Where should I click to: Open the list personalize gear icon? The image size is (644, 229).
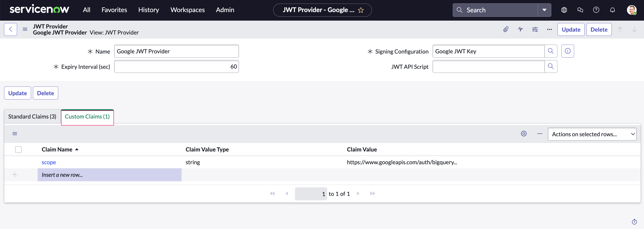(524, 134)
